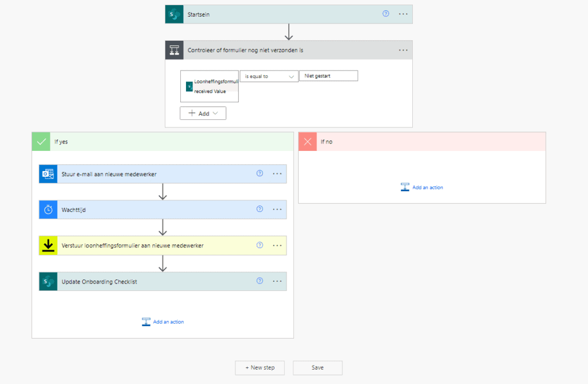Click the download icon on Verstuur loonheffingsformulier step

(48, 246)
